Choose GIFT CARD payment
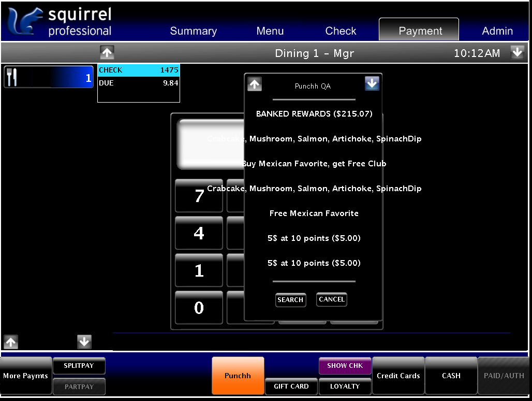Screen dimensions: 532x401 pos(291,386)
